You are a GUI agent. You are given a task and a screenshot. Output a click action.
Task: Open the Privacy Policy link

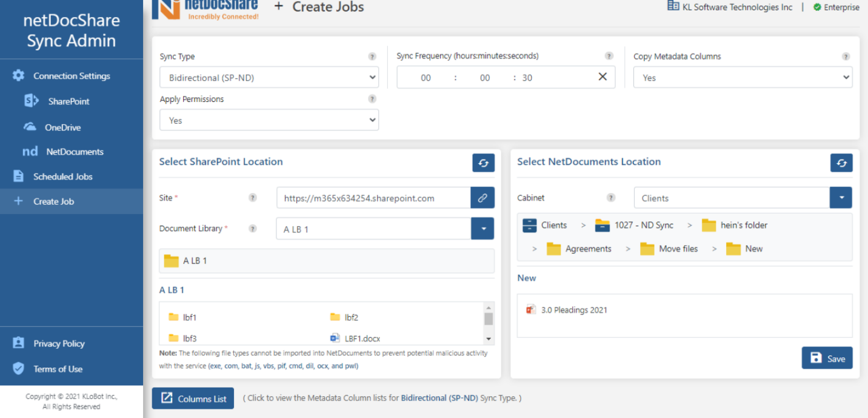pyautogui.click(x=59, y=343)
